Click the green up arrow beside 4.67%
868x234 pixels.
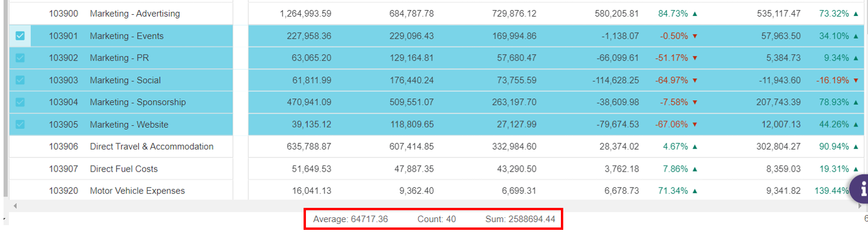[x=695, y=147]
